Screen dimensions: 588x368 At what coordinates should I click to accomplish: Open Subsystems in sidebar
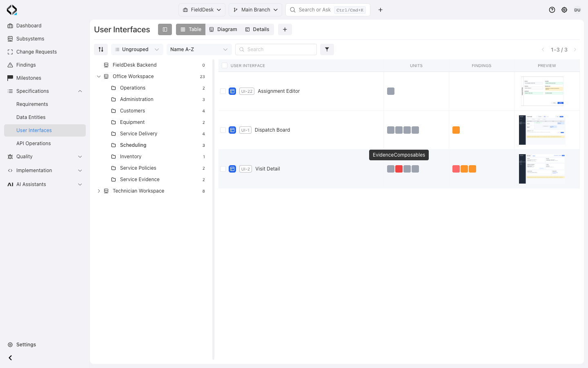(45, 39)
